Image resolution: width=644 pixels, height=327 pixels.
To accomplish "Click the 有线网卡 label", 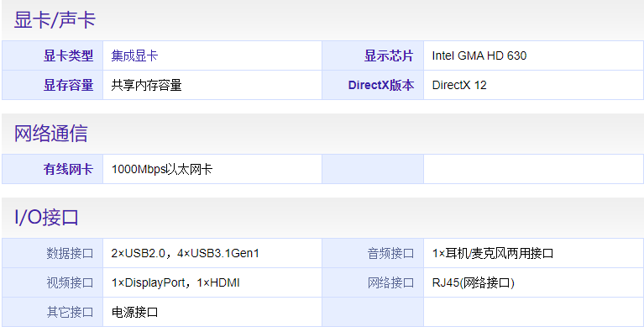I will pyautogui.click(x=69, y=169).
